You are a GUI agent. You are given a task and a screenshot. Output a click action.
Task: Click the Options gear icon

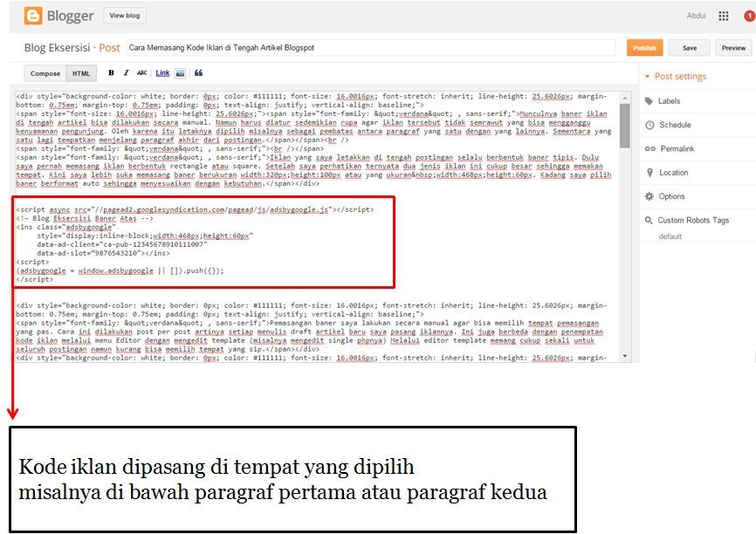tap(649, 196)
